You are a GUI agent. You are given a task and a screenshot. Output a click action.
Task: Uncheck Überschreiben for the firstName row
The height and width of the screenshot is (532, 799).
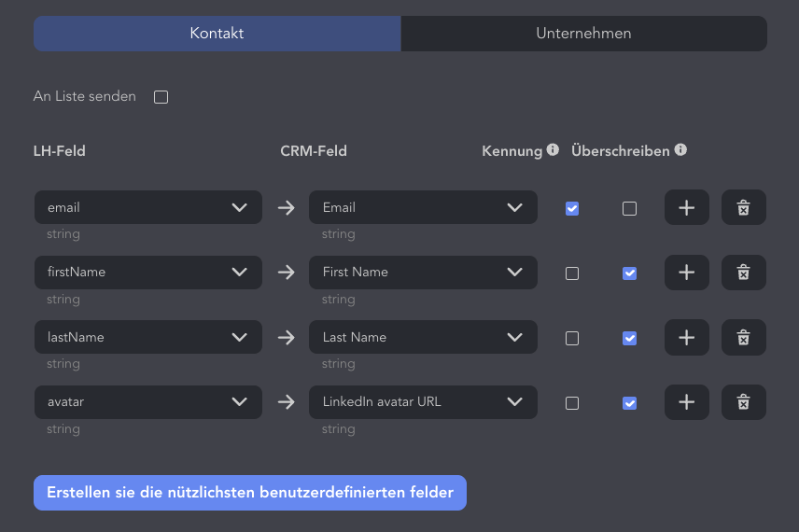click(x=629, y=273)
